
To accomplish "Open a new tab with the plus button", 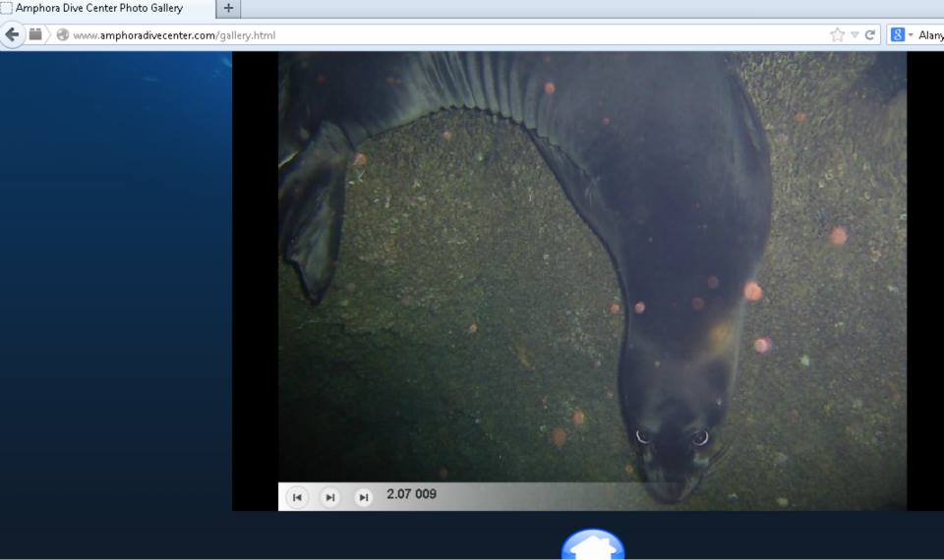I will [x=228, y=9].
